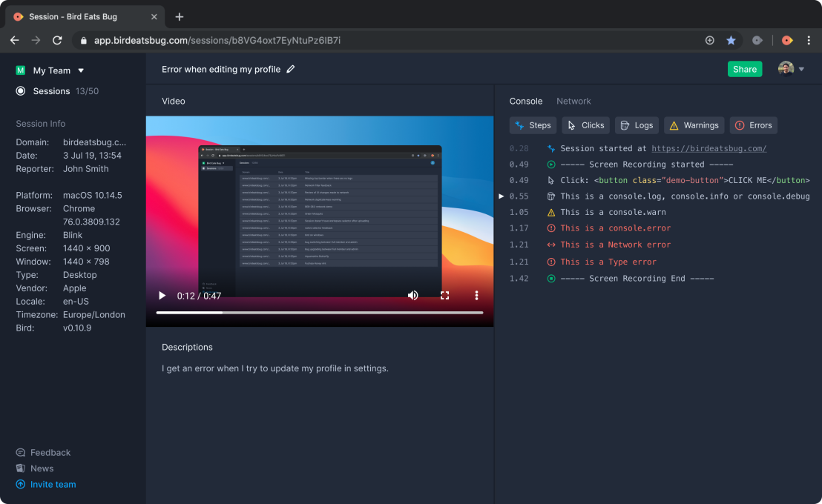
Task: Click the pencil icon to edit session title
Action: [x=290, y=69]
